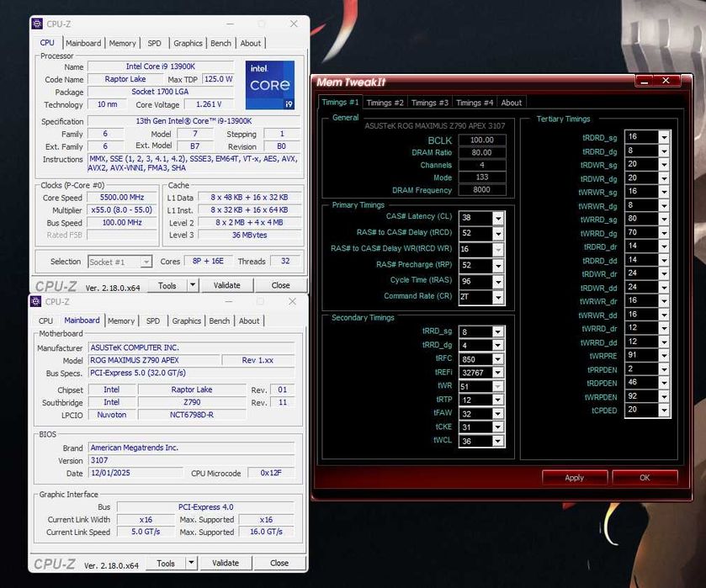The height and width of the screenshot is (588, 706).
Task: Click Validate in the Mainboard CPU-Z window
Action: click(226, 564)
